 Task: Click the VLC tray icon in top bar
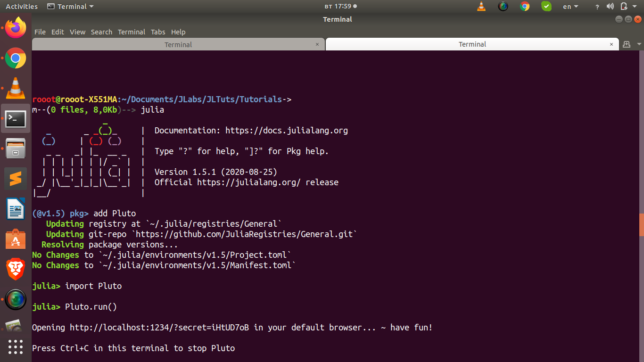tap(481, 7)
